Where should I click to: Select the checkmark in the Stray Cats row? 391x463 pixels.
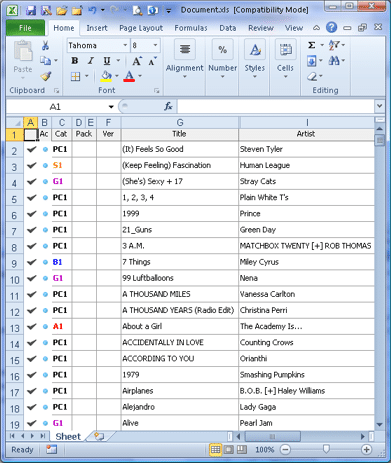tap(31, 182)
